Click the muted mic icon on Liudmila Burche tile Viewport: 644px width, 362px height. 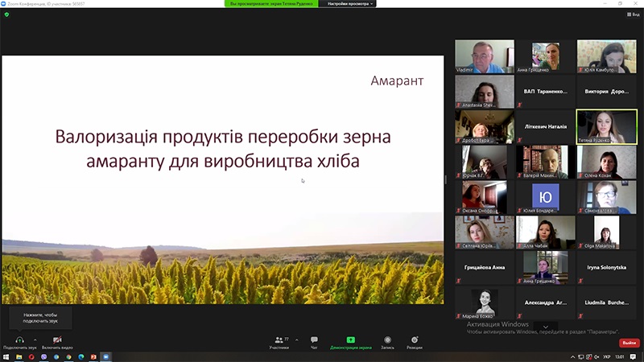(x=580, y=316)
